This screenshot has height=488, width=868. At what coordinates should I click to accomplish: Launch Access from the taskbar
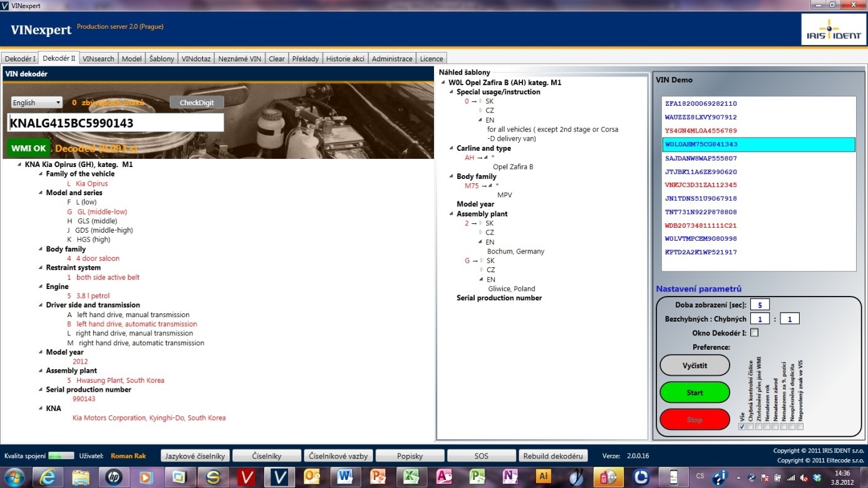coord(443,477)
